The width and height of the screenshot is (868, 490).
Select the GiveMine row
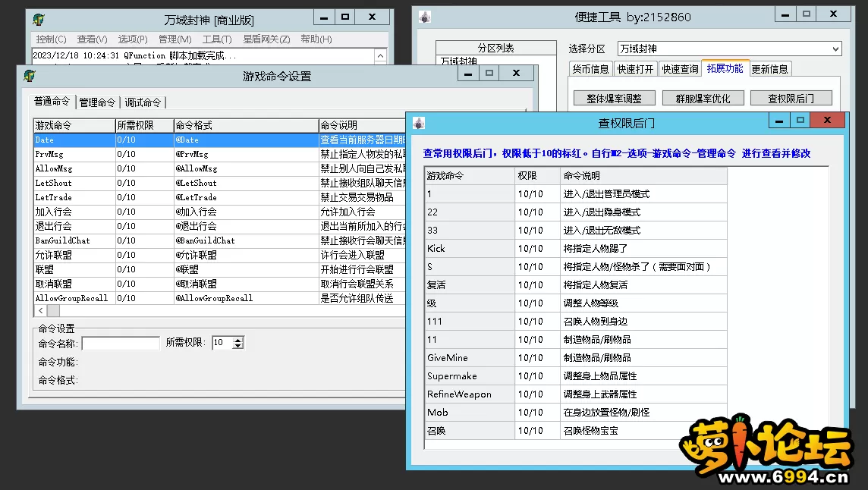pyautogui.click(x=576, y=358)
